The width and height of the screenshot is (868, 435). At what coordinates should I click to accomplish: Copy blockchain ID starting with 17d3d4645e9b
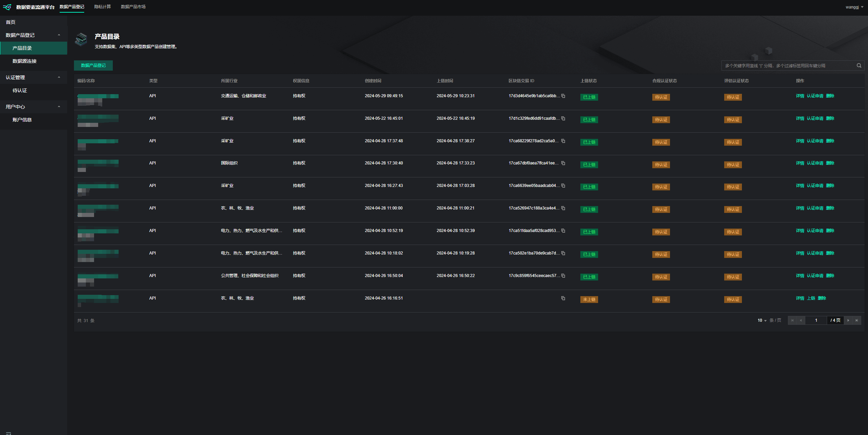[x=563, y=96]
